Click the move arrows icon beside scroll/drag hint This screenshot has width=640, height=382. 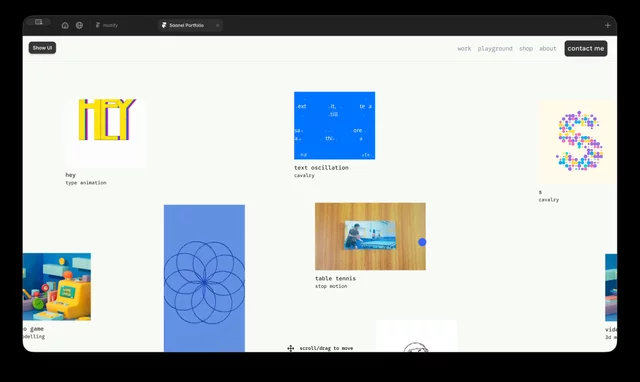[x=291, y=348]
